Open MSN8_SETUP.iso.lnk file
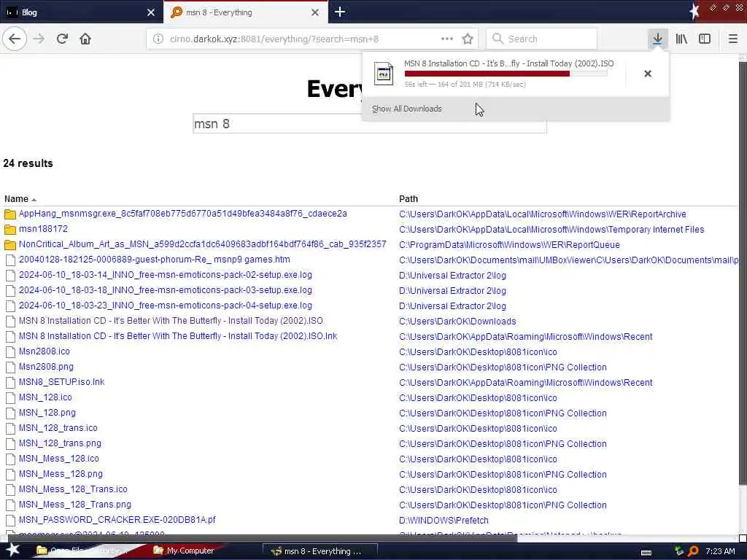The image size is (747, 560). pyautogui.click(x=61, y=381)
